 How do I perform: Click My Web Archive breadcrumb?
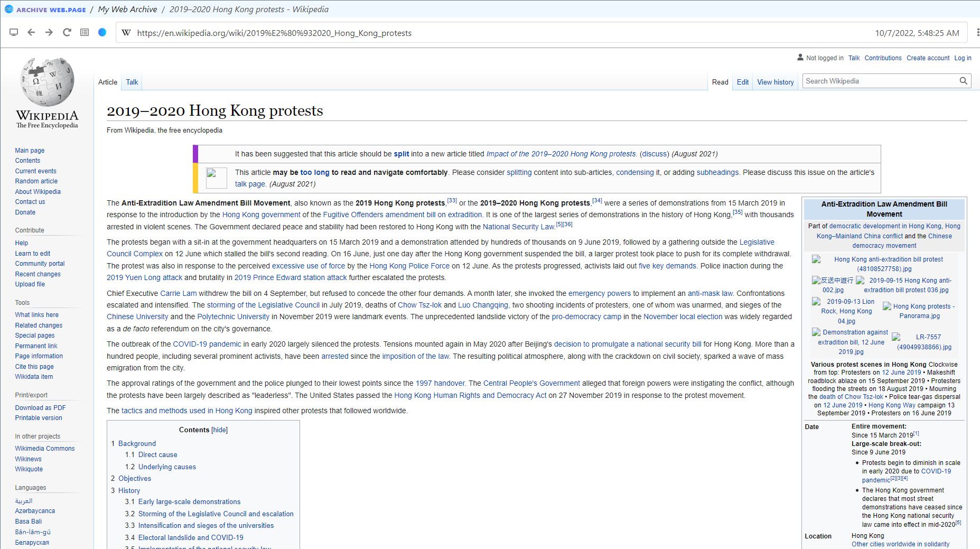(127, 9)
